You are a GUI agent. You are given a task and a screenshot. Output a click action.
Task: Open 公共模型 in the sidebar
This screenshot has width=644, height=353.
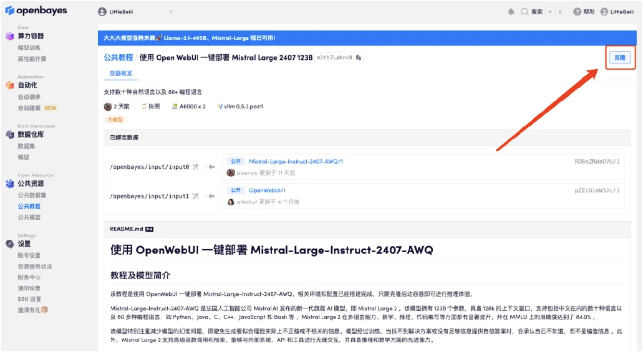pos(29,217)
